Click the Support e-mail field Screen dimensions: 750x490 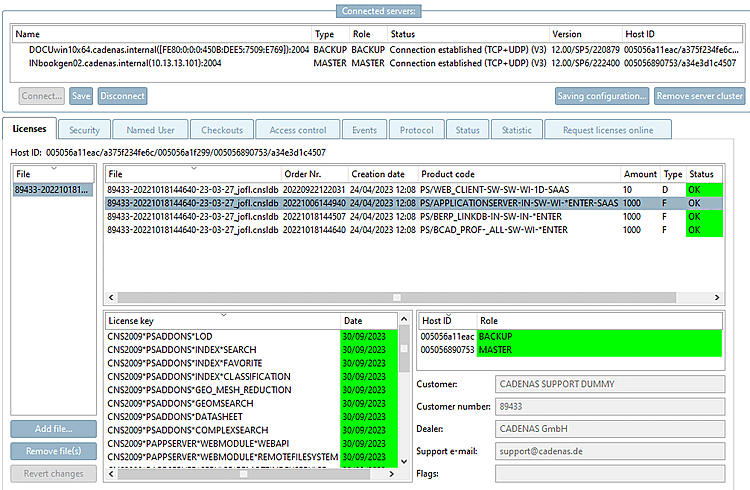(610, 451)
